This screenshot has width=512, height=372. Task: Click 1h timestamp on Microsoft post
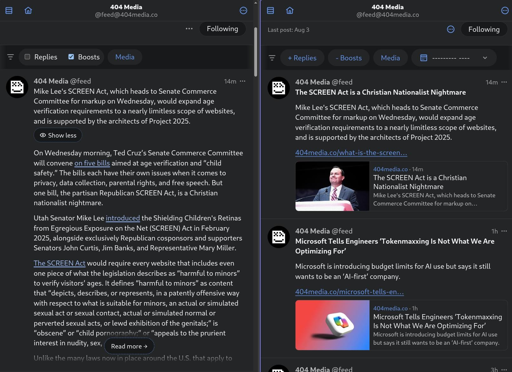[x=495, y=231]
